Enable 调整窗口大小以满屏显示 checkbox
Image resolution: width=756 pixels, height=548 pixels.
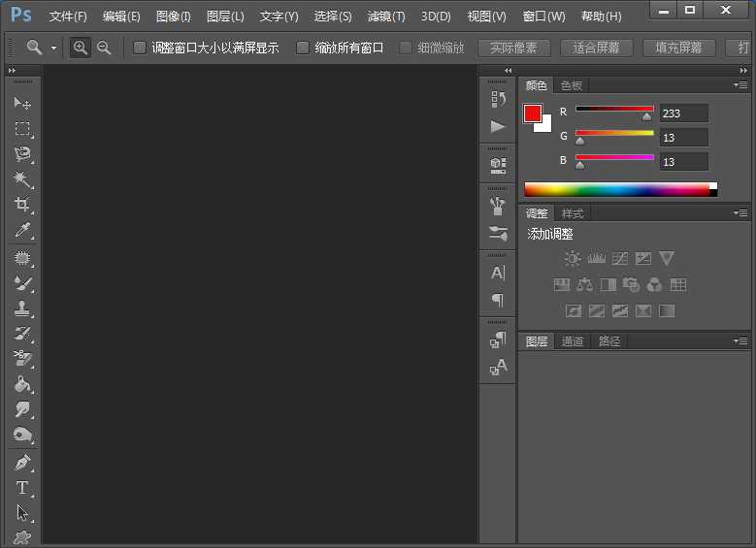[140, 48]
